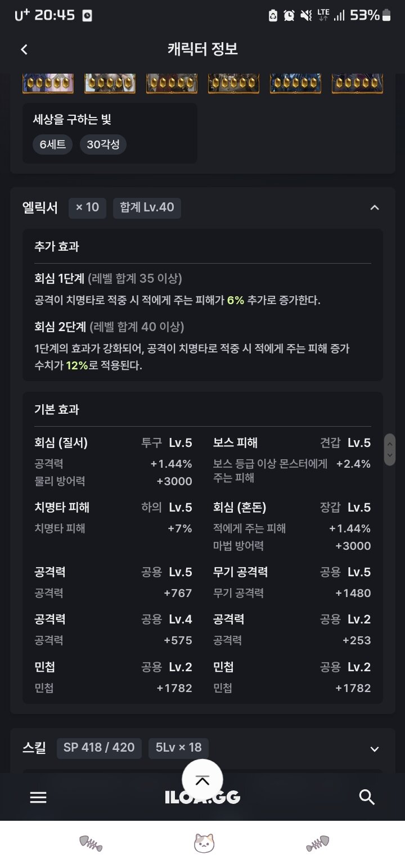Expand the 스킬 section

click(375, 749)
